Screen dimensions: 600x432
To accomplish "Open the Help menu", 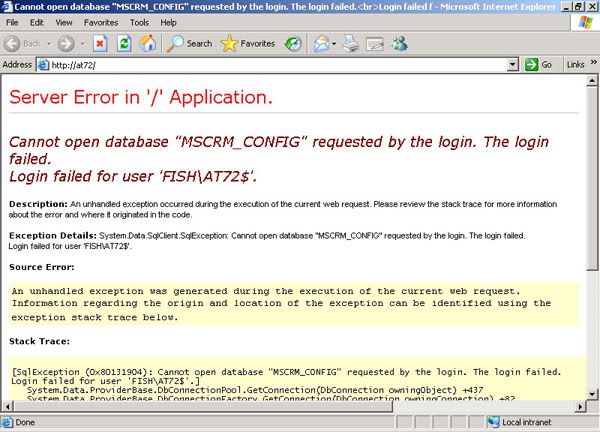I will [x=168, y=23].
